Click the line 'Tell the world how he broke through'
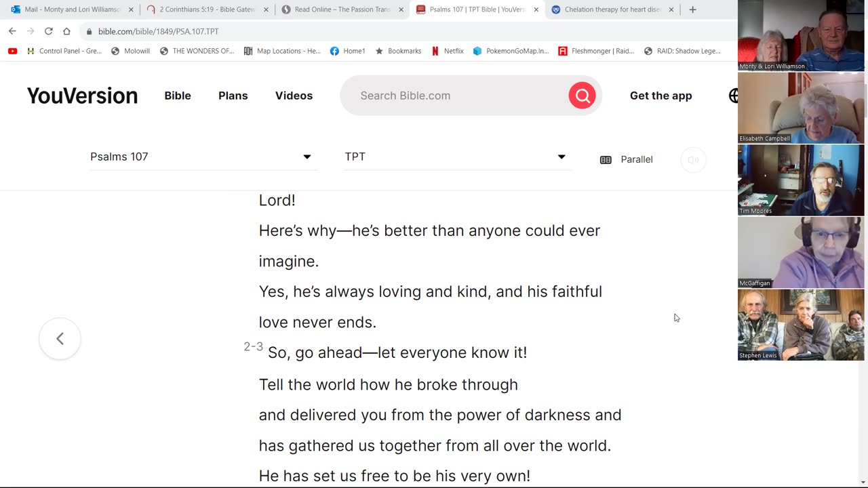 [389, 384]
